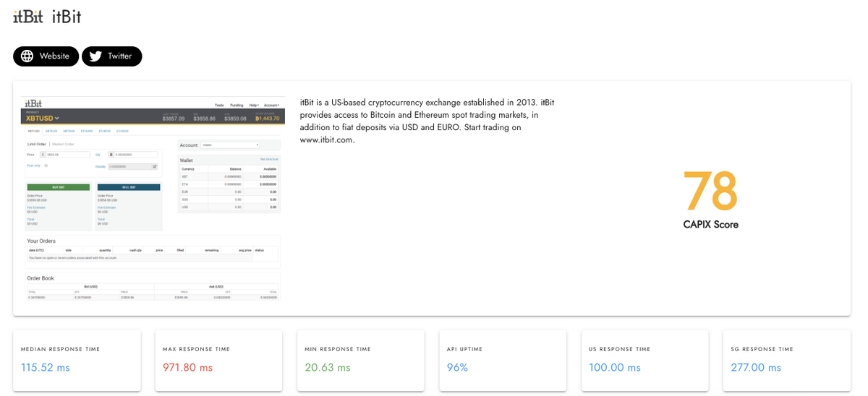The image size is (868, 396).
Task: Click the 115.52 ms median value
Action: point(45,368)
